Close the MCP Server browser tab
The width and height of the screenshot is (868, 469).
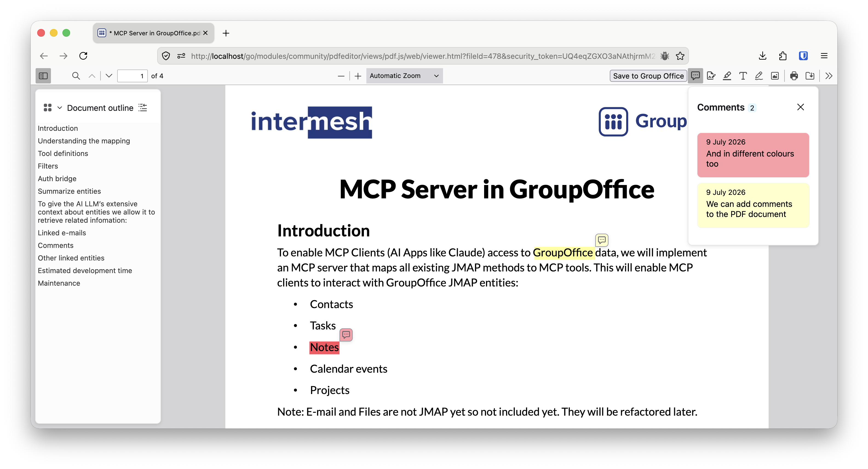(205, 33)
